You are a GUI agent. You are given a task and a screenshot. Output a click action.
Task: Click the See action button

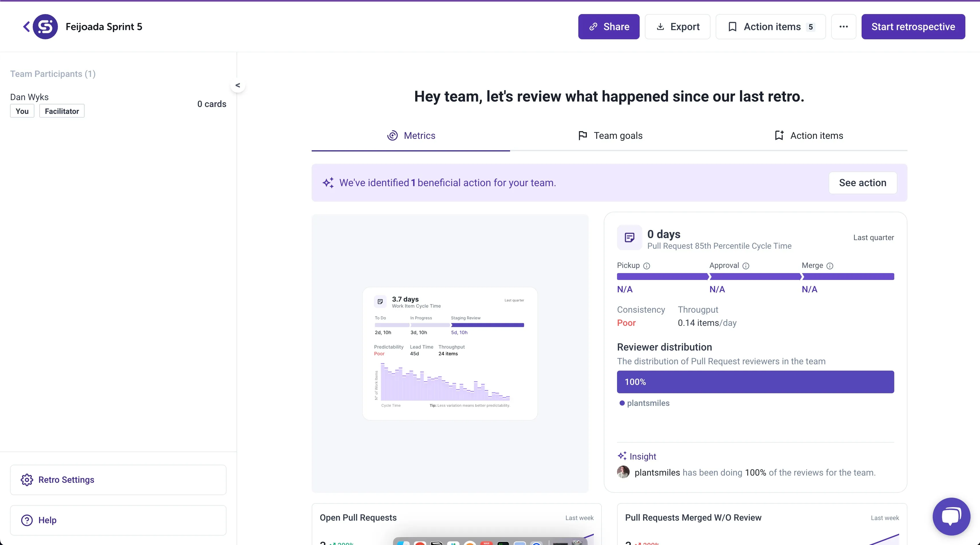point(862,183)
